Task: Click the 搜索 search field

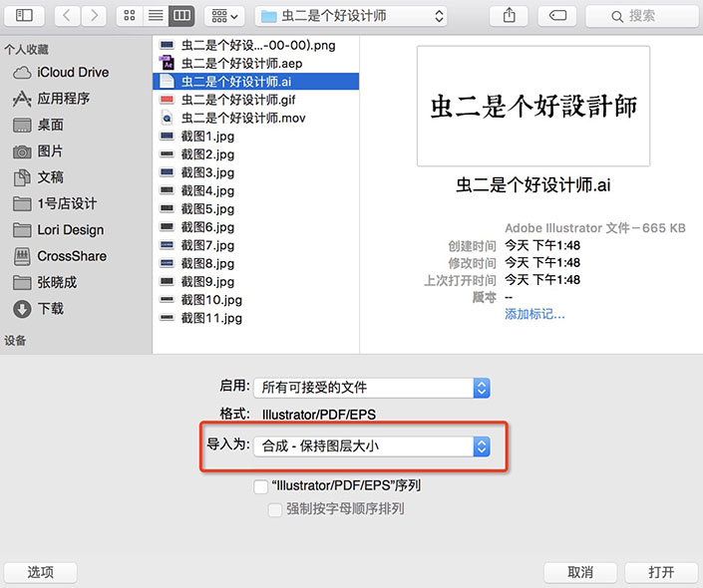Action: (642, 16)
